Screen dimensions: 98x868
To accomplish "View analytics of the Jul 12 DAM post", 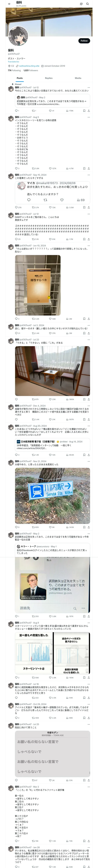I will pyautogui.click(x=69, y=239).
